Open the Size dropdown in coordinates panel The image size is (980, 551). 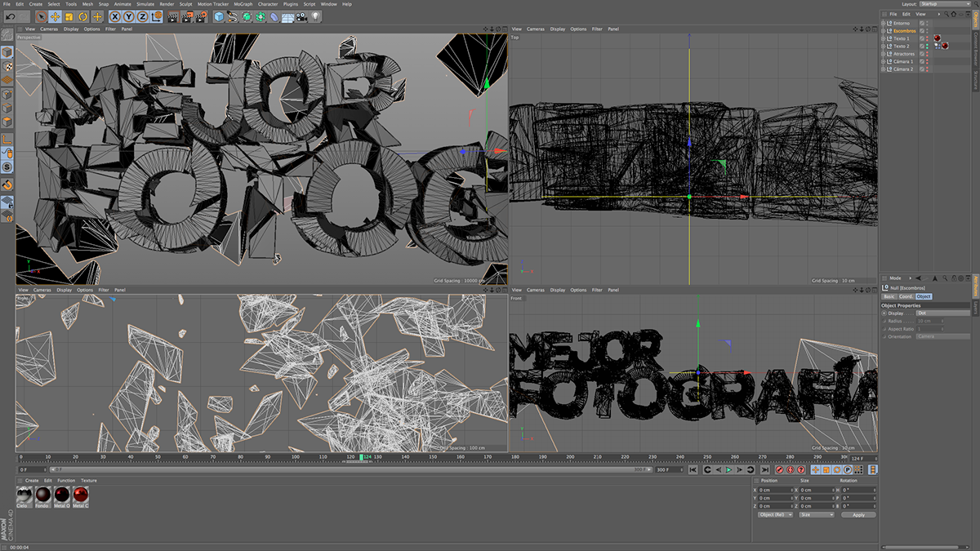pos(817,515)
